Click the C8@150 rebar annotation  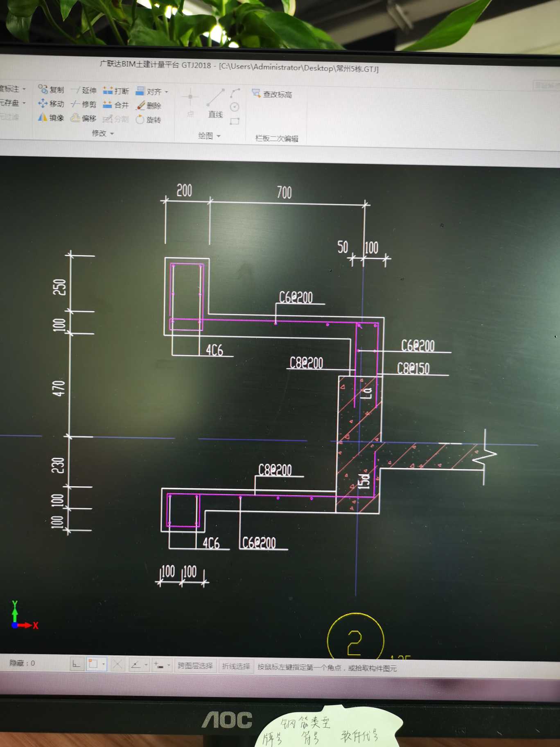[x=413, y=368]
